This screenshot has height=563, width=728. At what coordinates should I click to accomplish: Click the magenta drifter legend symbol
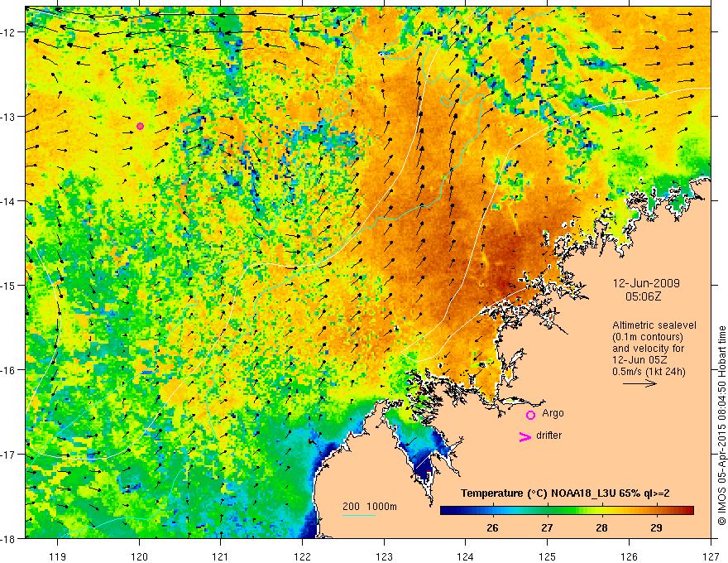(x=525, y=437)
